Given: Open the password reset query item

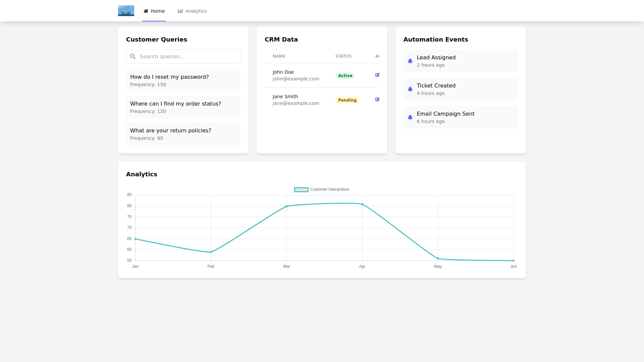Looking at the screenshot, I should tap(183, 80).
